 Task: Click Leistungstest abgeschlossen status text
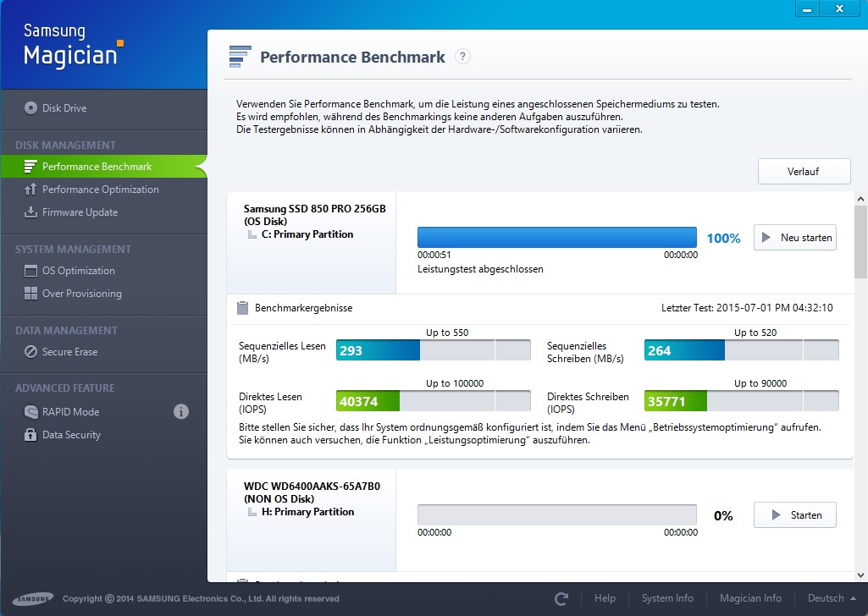(480, 269)
